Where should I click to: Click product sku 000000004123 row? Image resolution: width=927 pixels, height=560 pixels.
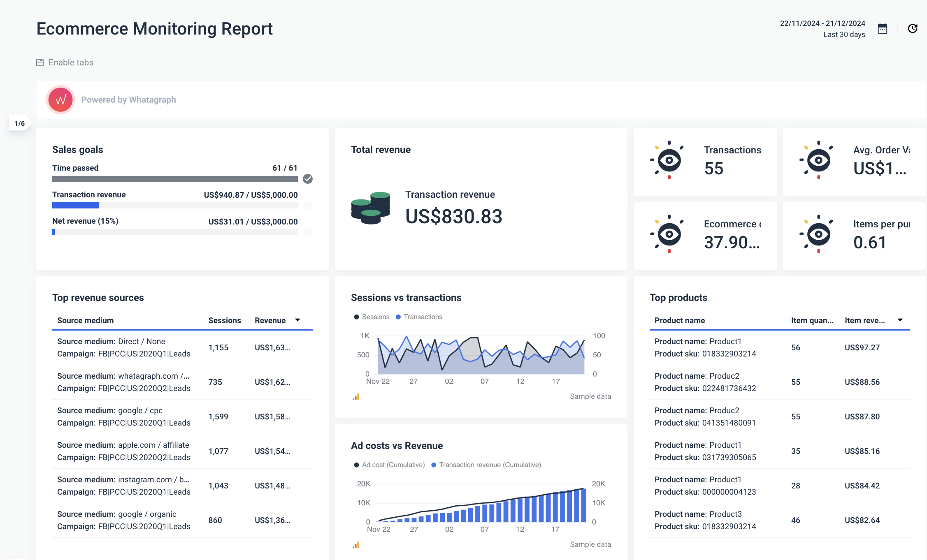point(780,486)
